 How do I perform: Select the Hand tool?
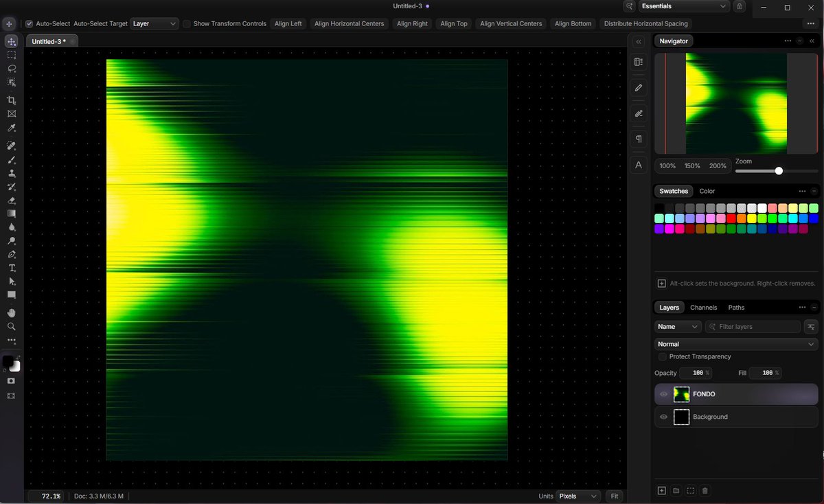[12, 313]
